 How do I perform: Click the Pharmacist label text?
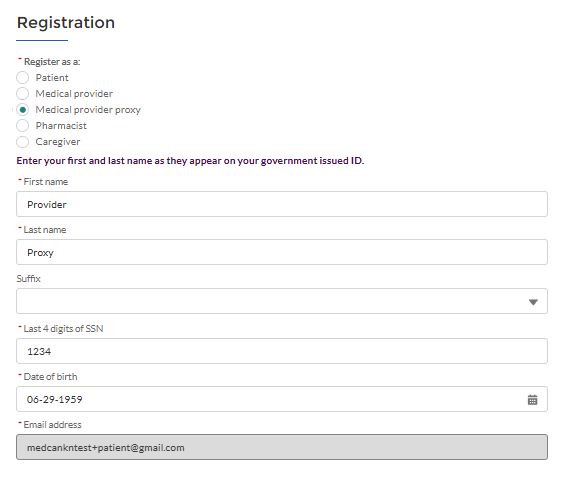(61, 126)
